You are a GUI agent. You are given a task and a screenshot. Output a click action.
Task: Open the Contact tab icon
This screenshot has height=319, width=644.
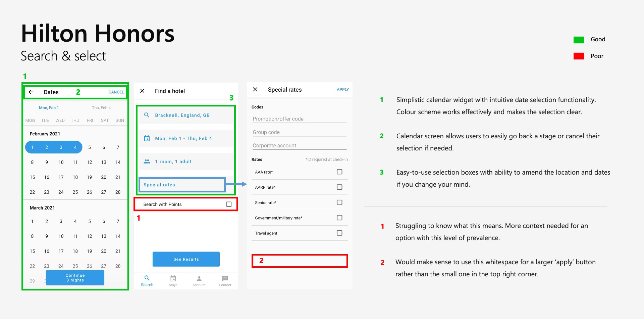click(x=225, y=279)
